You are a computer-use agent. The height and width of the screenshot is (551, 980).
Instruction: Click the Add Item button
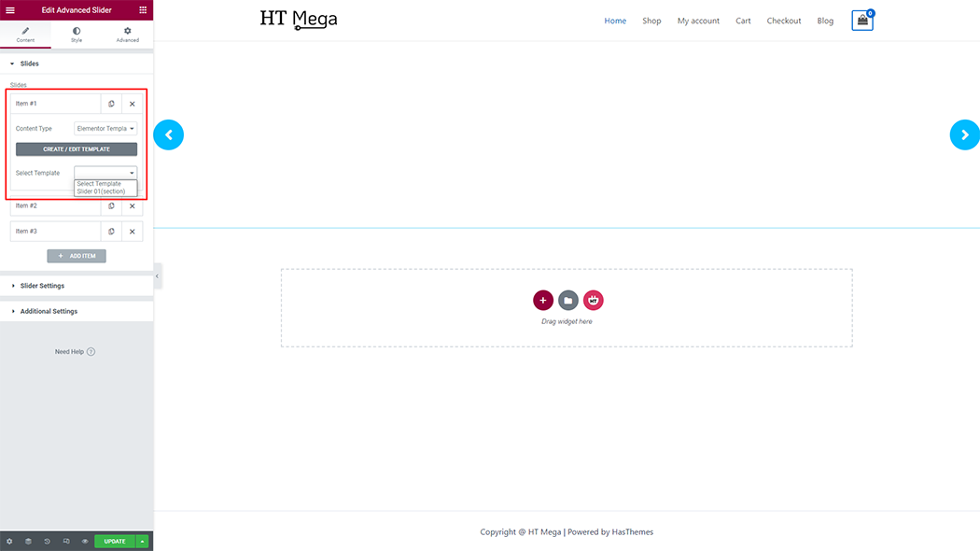[77, 256]
